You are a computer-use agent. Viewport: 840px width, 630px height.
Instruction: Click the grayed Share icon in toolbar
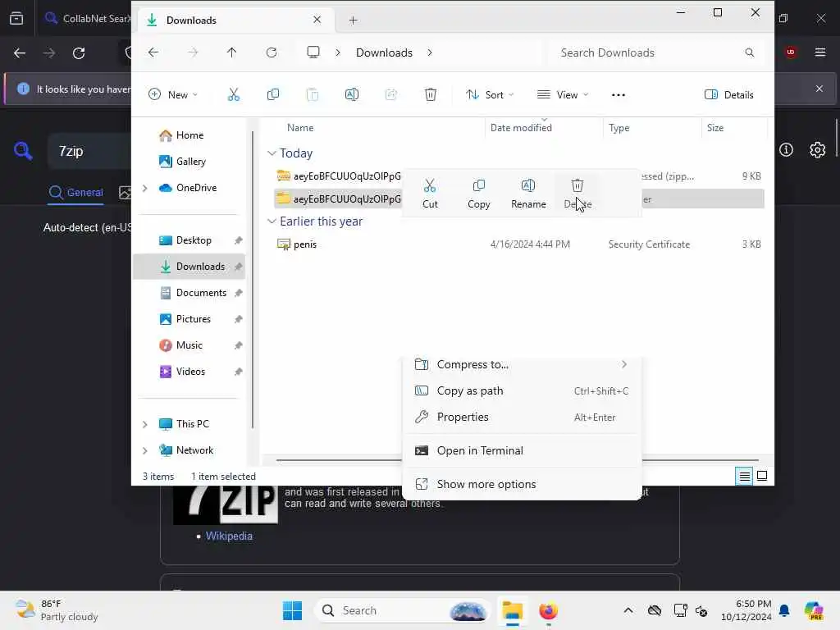[391, 95]
